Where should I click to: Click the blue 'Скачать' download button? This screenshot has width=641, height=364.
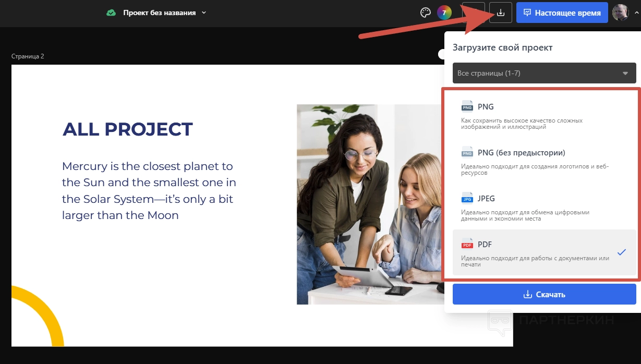(x=545, y=294)
